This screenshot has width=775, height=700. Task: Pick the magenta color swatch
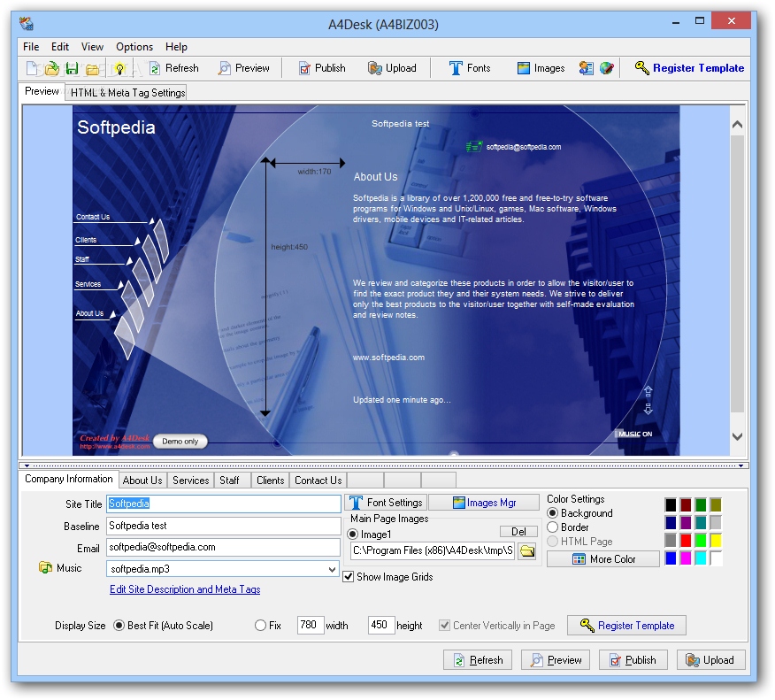(x=685, y=558)
